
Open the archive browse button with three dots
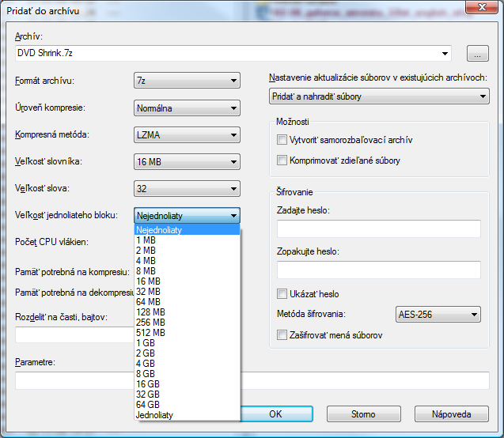[478, 53]
